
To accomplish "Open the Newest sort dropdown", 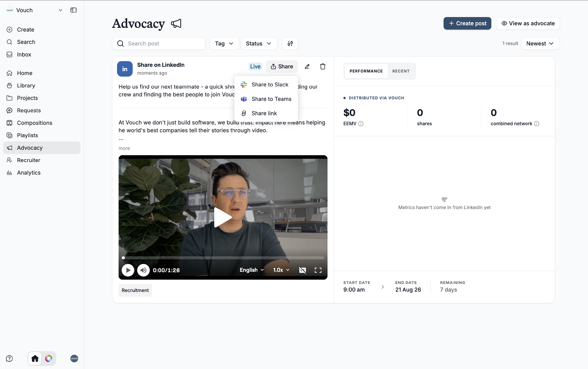I will pyautogui.click(x=540, y=44).
